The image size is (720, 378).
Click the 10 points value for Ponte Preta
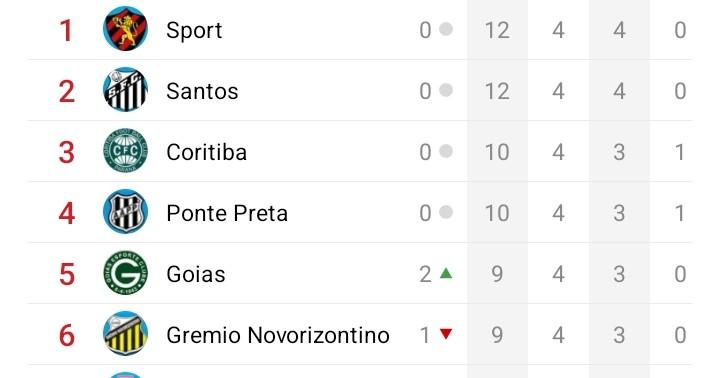point(497,213)
